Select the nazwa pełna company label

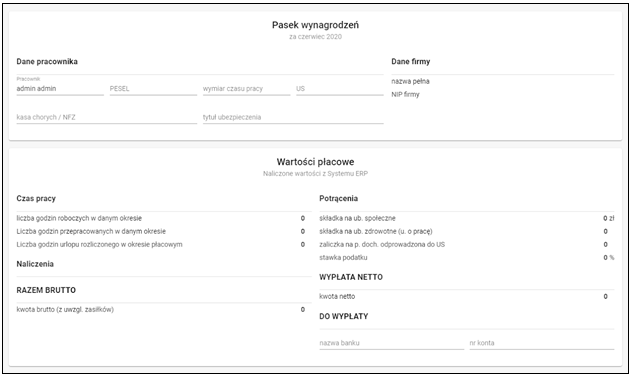point(410,81)
